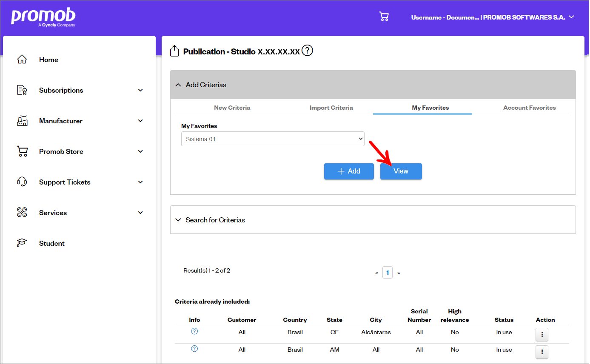Expand the Subscriptions sidebar menu

coord(80,90)
